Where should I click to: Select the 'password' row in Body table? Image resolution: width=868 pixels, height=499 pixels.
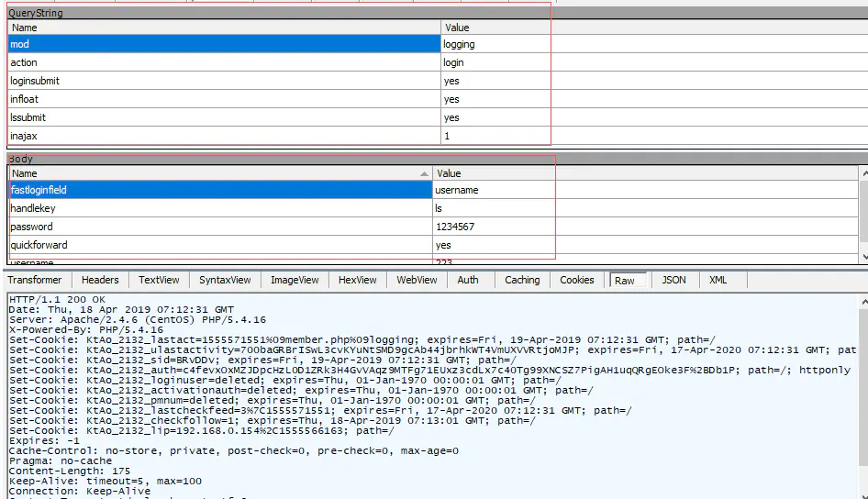tap(220, 227)
